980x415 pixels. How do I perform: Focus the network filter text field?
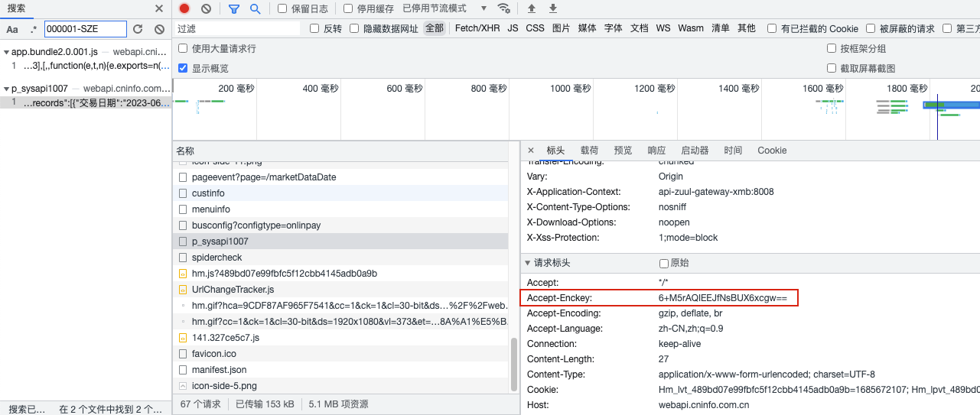(238, 28)
